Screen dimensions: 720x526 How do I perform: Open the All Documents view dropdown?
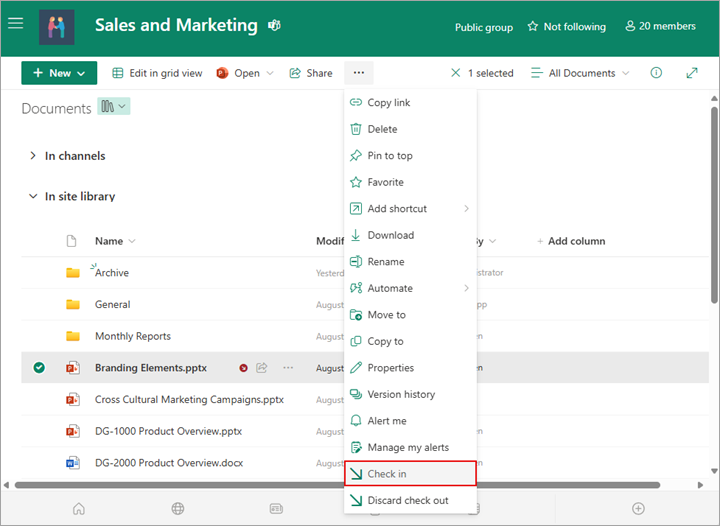coord(580,73)
